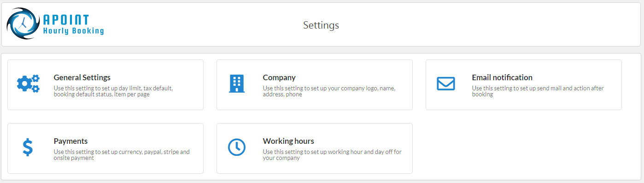Screen dimensions: 644x183
Task: Click the building icon for Company
Action: tap(237, 83)
